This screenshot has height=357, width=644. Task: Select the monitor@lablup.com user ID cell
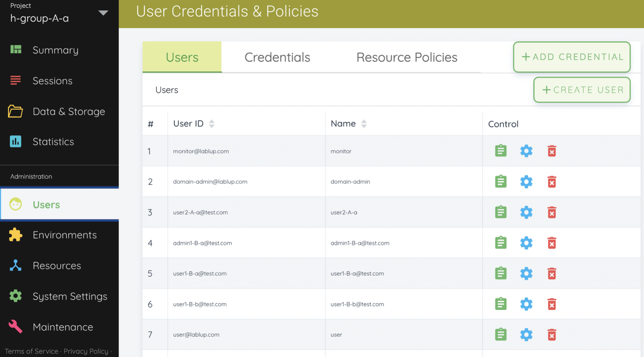tap(246, 151)
